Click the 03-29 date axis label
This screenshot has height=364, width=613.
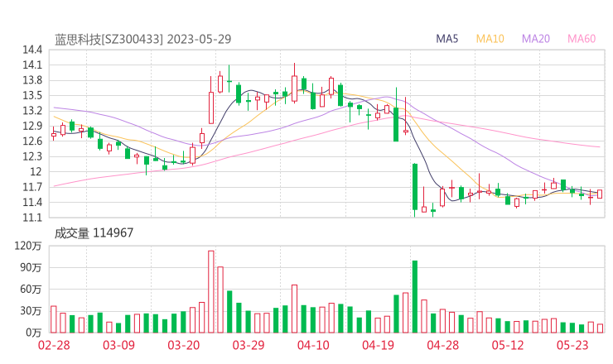(249, 345)
